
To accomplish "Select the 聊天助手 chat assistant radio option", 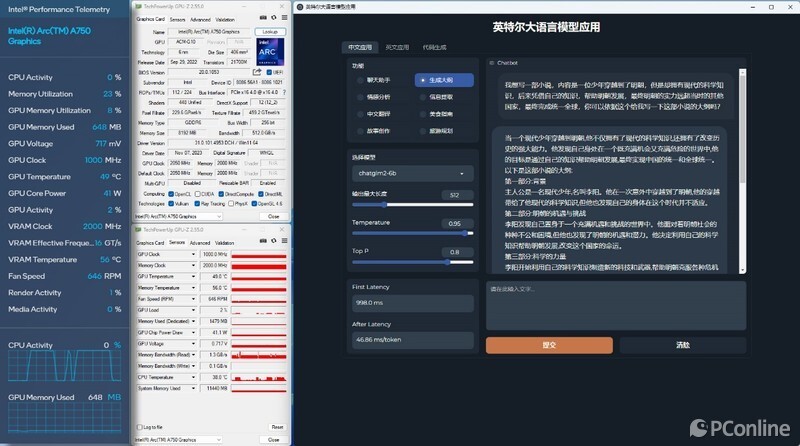I will [360, 80].
